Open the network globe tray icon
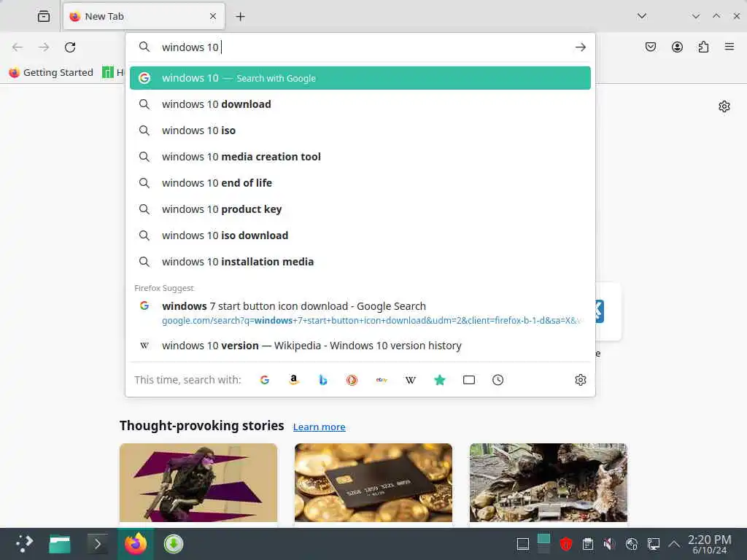The height and width of the screenshot is (560, 747). coord(632,544)
